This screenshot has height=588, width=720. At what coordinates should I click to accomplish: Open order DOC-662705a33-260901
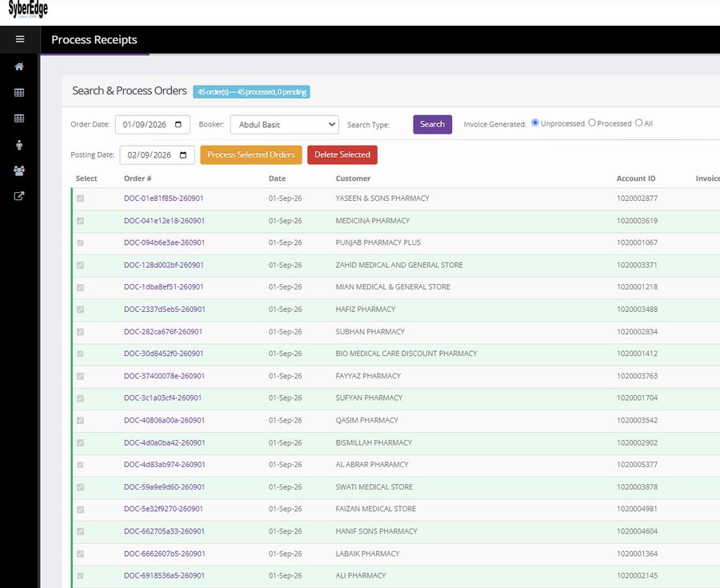point(164,531)
